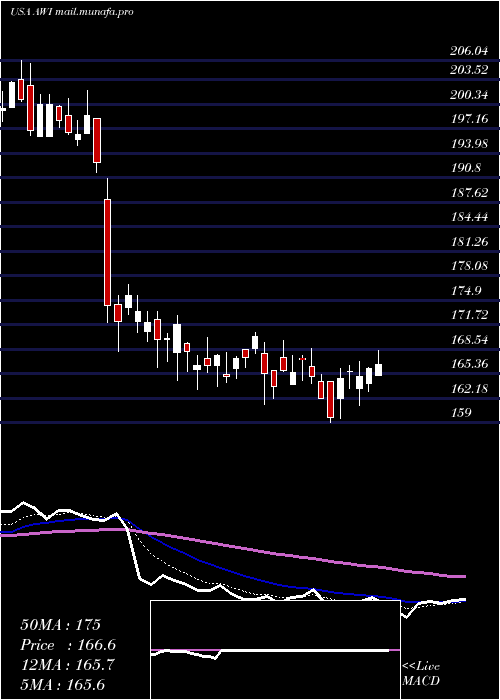Click the 190.8 price level label

pos(466,168)
